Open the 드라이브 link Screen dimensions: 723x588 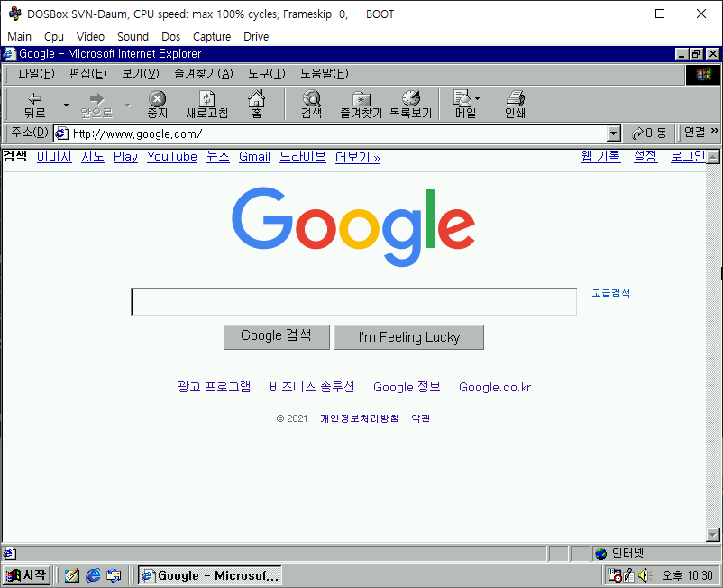click(x=303, y=157)
